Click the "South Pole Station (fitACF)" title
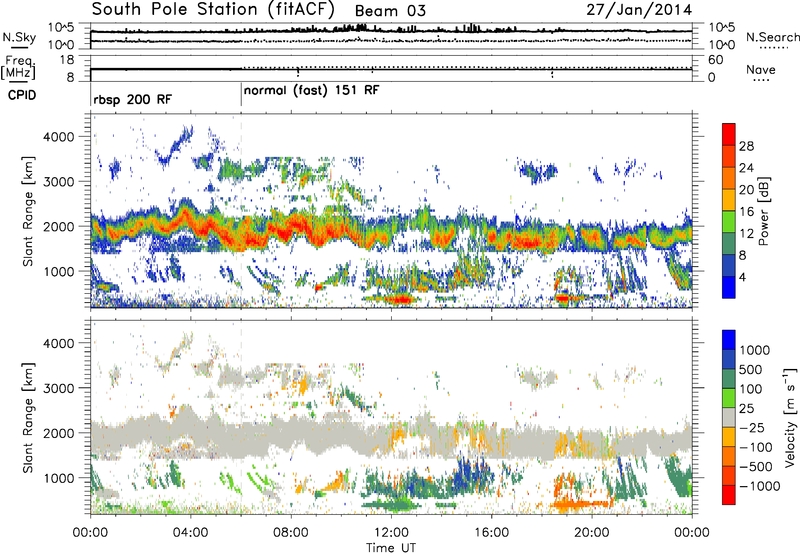This screenshot has width=800, height=554. tap(213, 10)
